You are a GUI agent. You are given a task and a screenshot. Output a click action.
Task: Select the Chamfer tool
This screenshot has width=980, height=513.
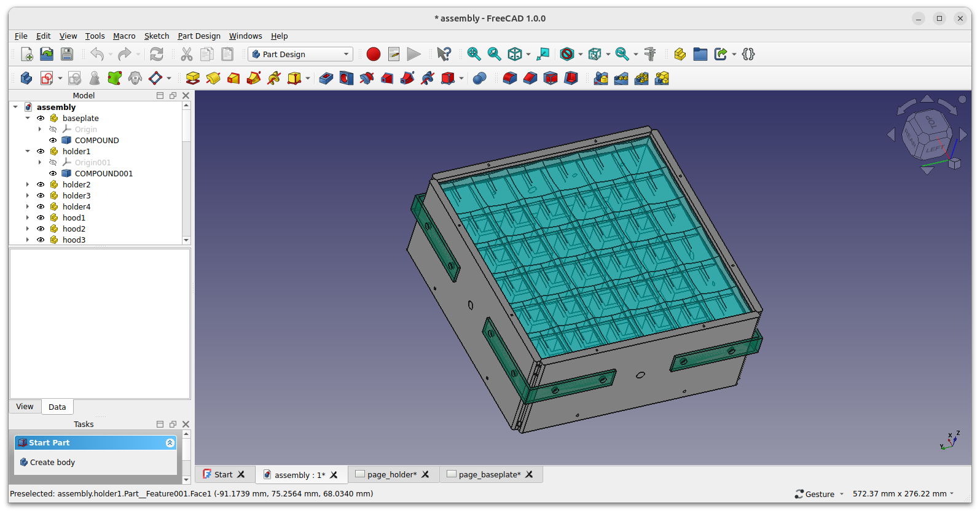[530, 78]
